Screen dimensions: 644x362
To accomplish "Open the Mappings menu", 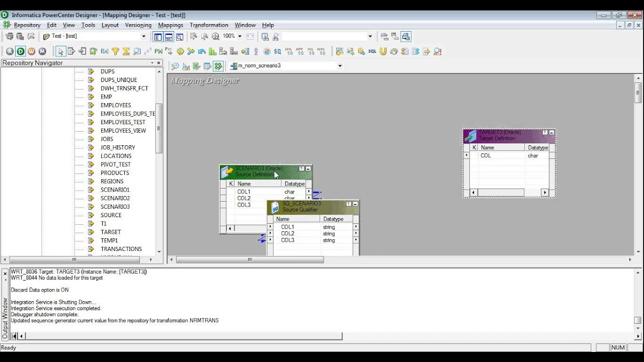I will click(171, 25).
